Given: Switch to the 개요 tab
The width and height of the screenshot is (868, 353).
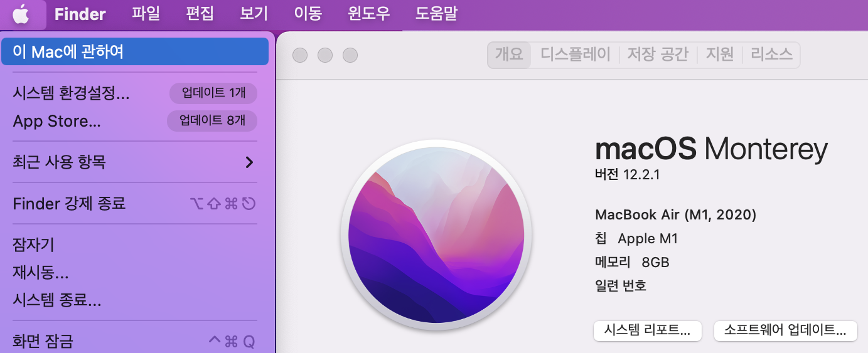Looking at the screenshot, I should tap(509, 55).
